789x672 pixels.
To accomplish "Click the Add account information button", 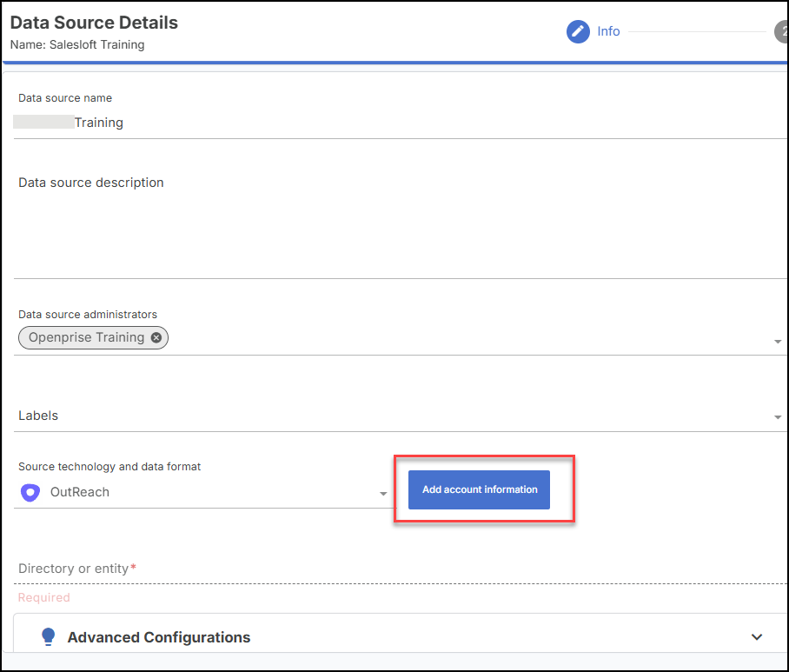I will (479, 489).
